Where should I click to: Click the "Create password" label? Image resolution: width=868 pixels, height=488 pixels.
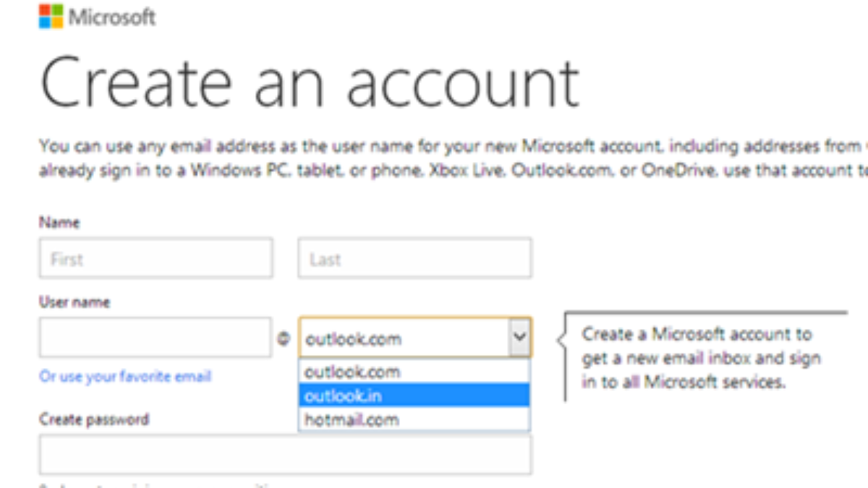[94, 419]
